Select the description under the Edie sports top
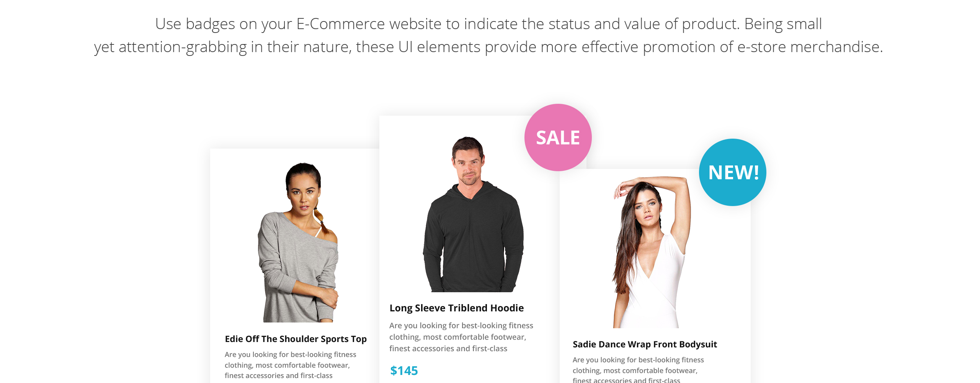980x383 pixels. click(x=291, y=365)
